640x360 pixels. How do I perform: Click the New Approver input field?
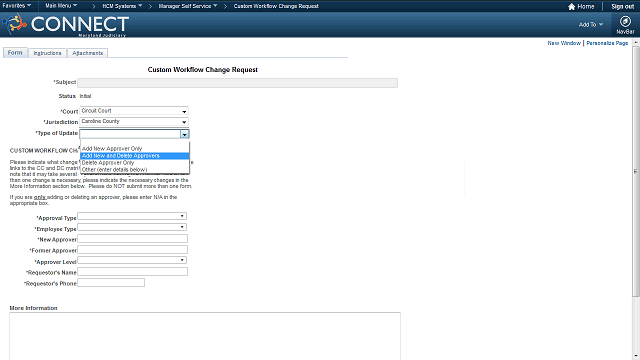[x=133, y=239]
